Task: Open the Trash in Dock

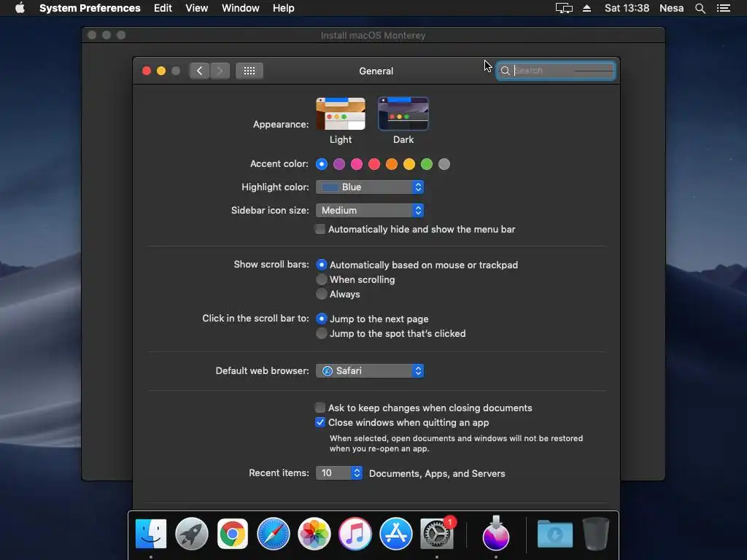Action: tap(595, 534)
